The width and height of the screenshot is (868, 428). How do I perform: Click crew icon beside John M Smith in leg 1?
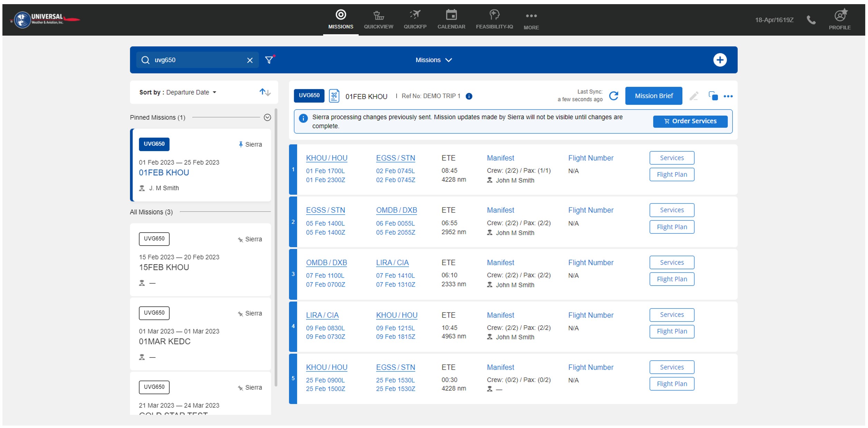[x=490, y=180]
